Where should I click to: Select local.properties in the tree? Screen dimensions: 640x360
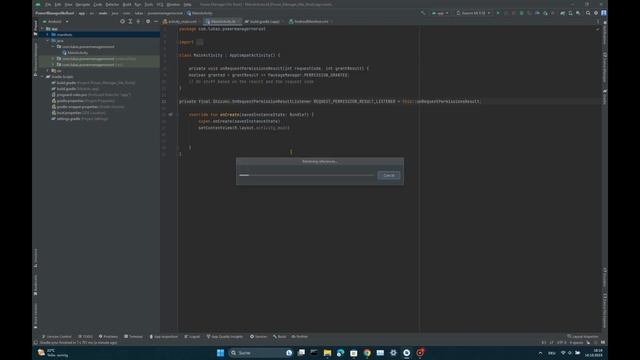pyautogui.click(x=78, y=113)
